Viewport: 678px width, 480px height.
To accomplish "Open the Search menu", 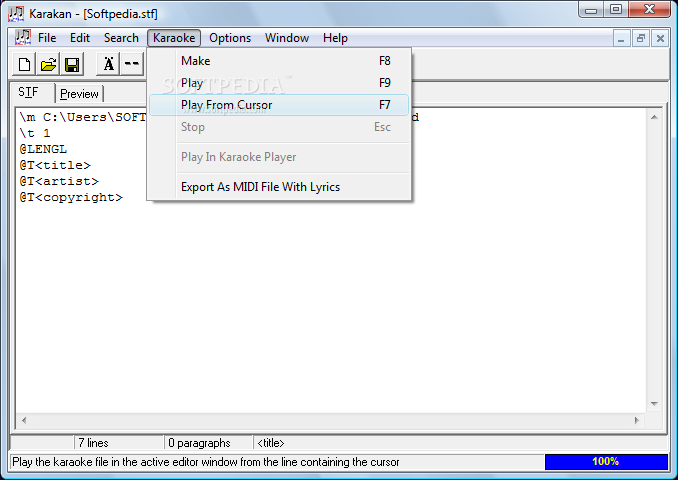I will pyautogui.click(x=121, y=38).
